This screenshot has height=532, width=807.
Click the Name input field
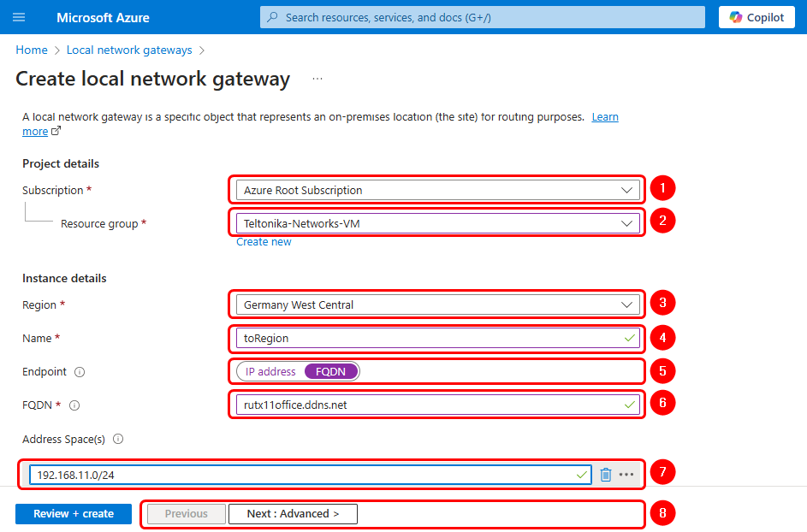pos(428,338)
